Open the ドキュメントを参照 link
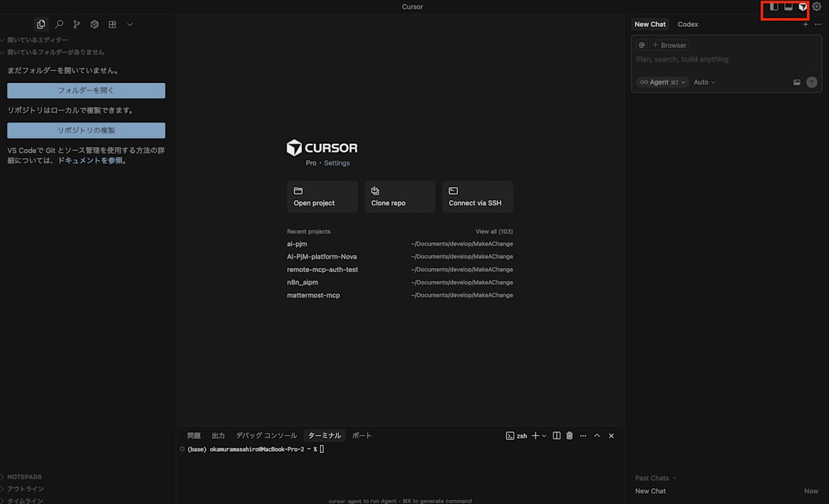This screenshot has height=504, width=829. pyautogui.click(x=92, y=161)
